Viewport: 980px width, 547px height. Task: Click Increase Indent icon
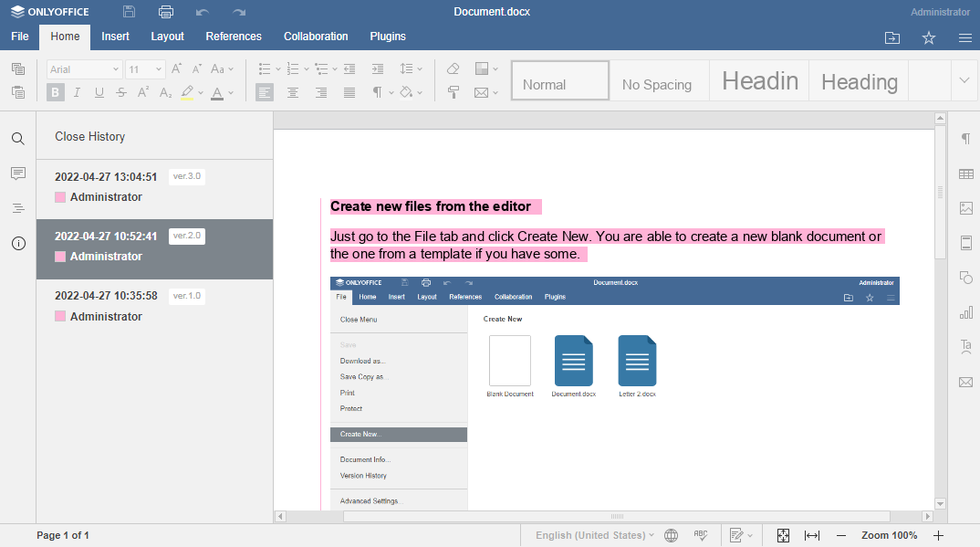point(378,68)
